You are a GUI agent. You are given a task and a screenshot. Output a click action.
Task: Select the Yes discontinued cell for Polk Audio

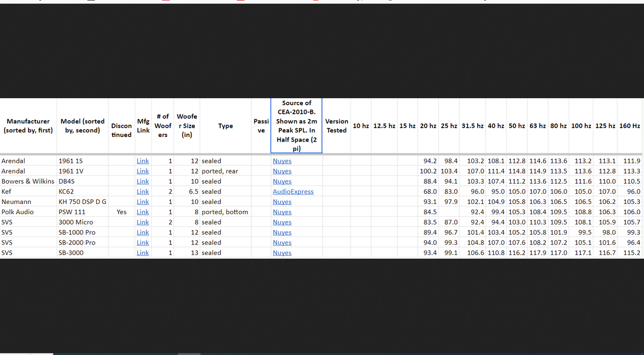pyautogui.click(x=122, y=212)
